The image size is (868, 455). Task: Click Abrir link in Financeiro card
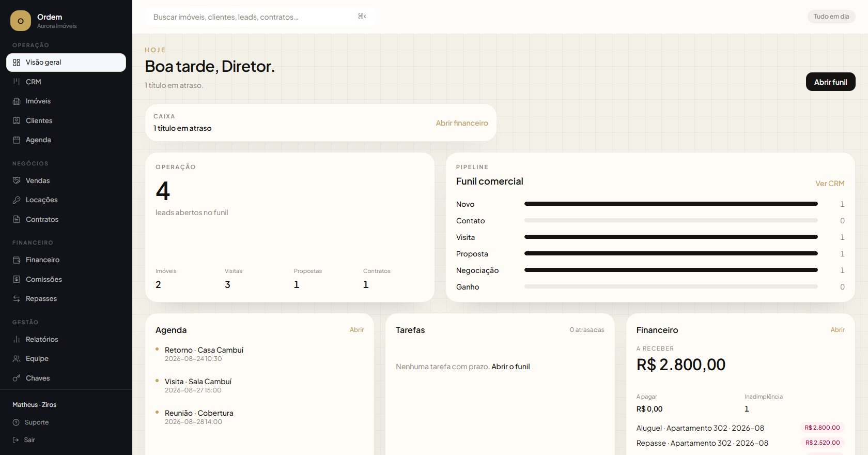pos(838,330)
